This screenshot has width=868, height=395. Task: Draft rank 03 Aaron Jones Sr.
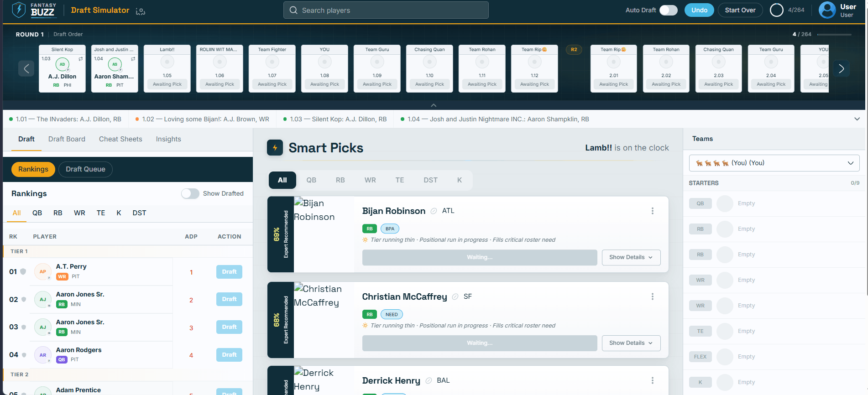[229, 327]
